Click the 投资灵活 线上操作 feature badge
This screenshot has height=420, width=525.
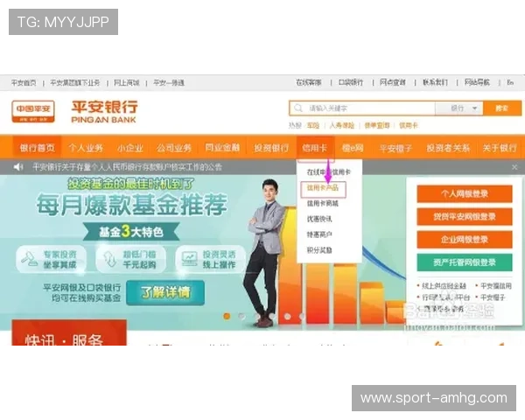pos(210,259)
